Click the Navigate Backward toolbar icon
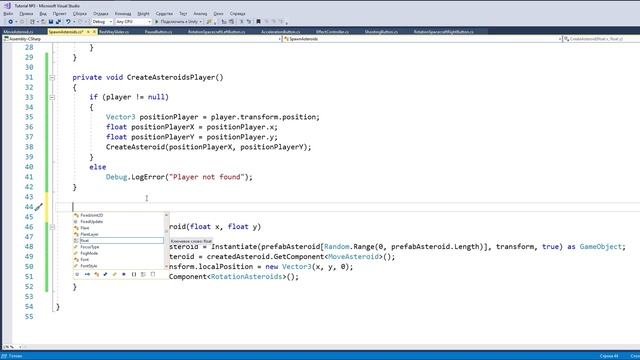 [10, 22]
